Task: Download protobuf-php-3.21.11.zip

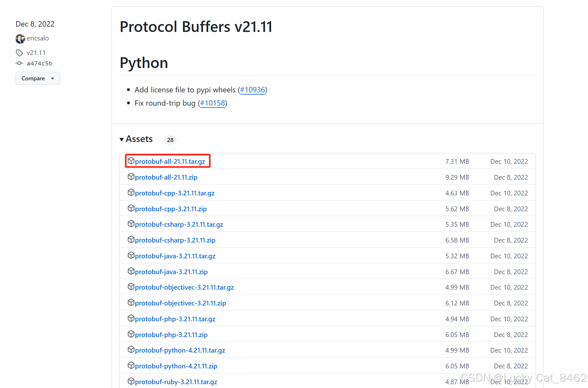Action: (171, 335)
